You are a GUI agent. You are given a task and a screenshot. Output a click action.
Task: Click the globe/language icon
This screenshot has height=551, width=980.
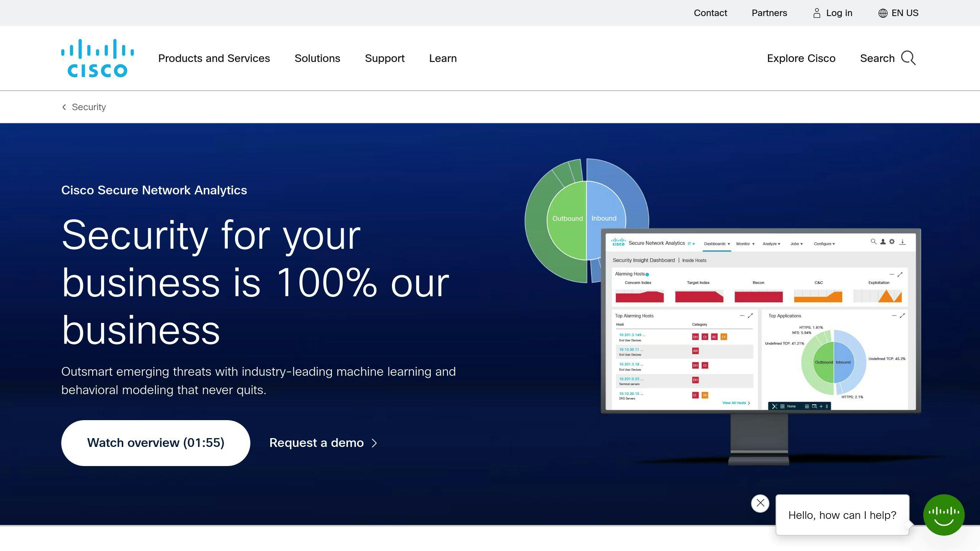pos(882,13)
